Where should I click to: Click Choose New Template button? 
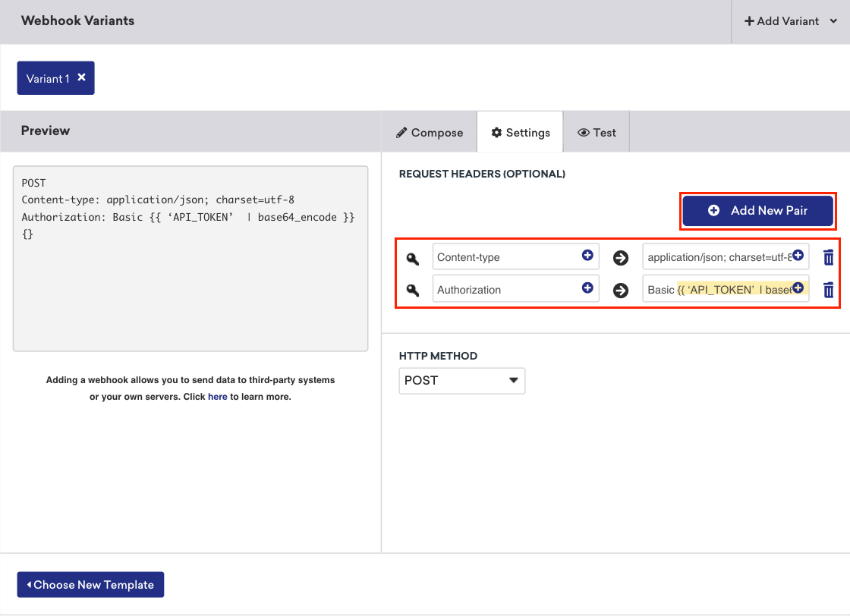[x=90, y=585]
